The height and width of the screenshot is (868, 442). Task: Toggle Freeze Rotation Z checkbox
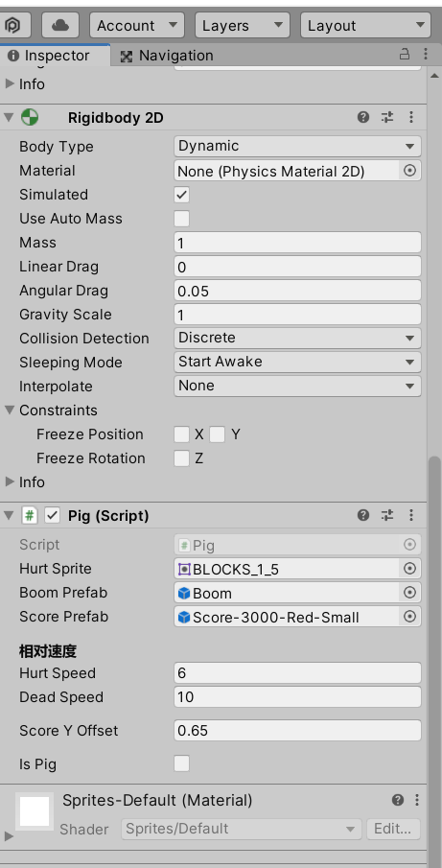point(181,458)
